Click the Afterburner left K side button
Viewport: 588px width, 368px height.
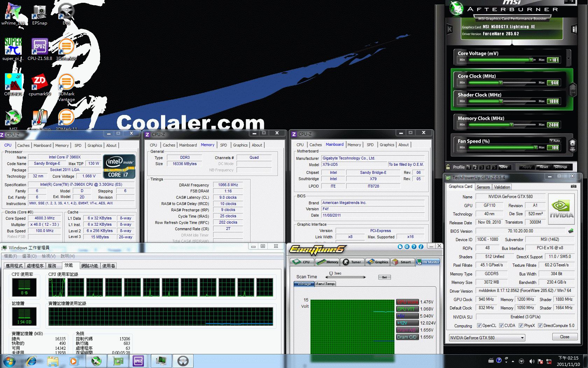tap(450, 29)
